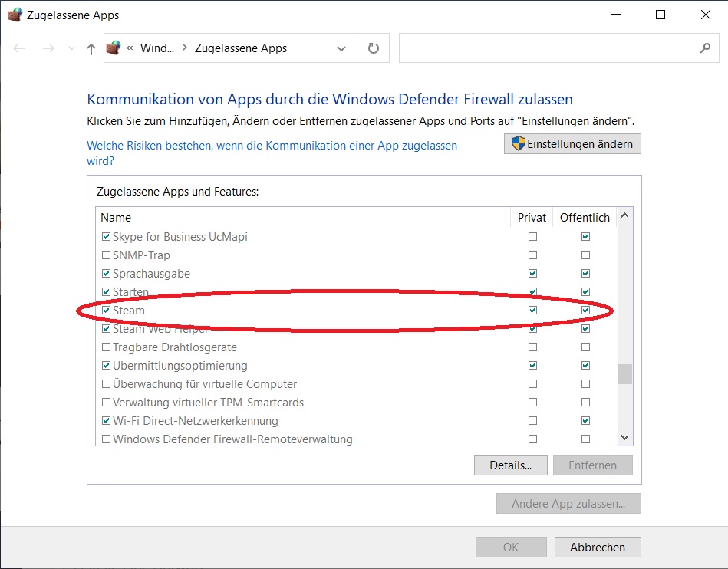Open the risks help link
Viewport: 728px width, 569px height.
pos(272,153)
